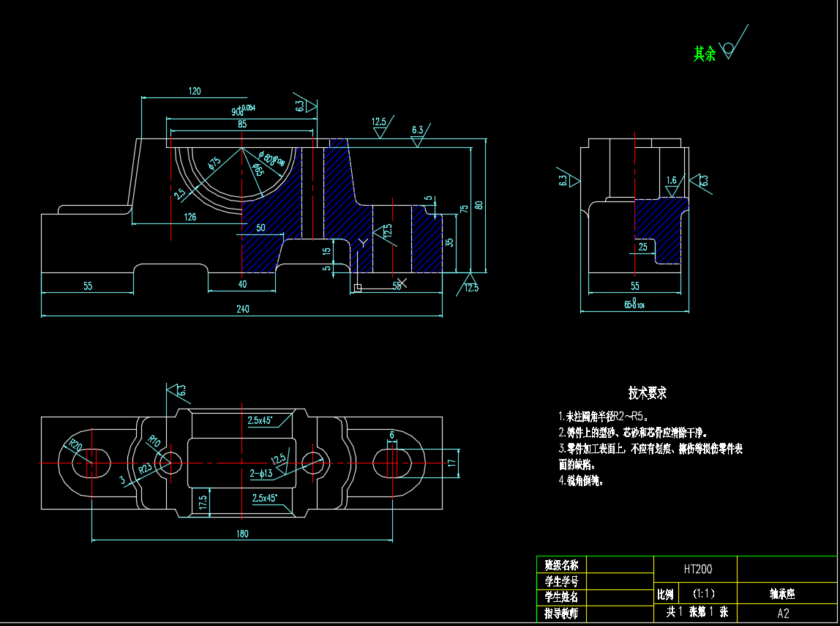The width and height of the screenshot is (840, 626).
Task: Select the (1:1) scale value
Action: click(x=703, y=594)
